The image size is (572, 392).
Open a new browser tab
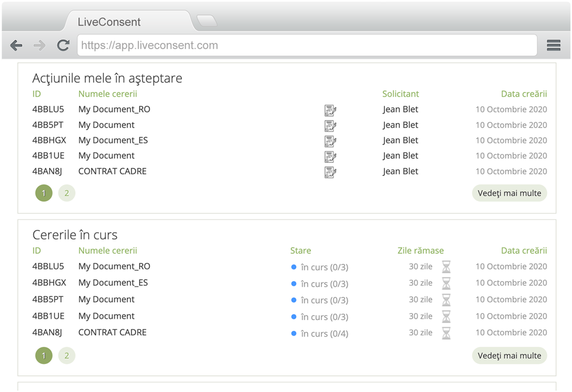click(x=206, y=21)
